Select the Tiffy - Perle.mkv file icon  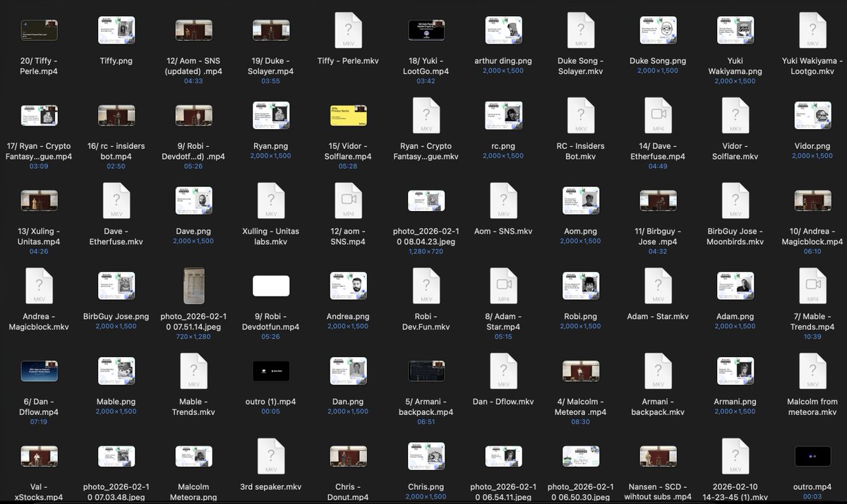pyautogui.click(x=349, y=30)
